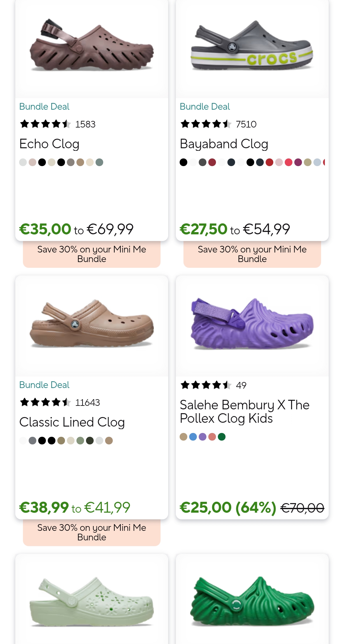
Task: Select the green color for Pollex Clog Kids
Action: (x=221, y=437)
